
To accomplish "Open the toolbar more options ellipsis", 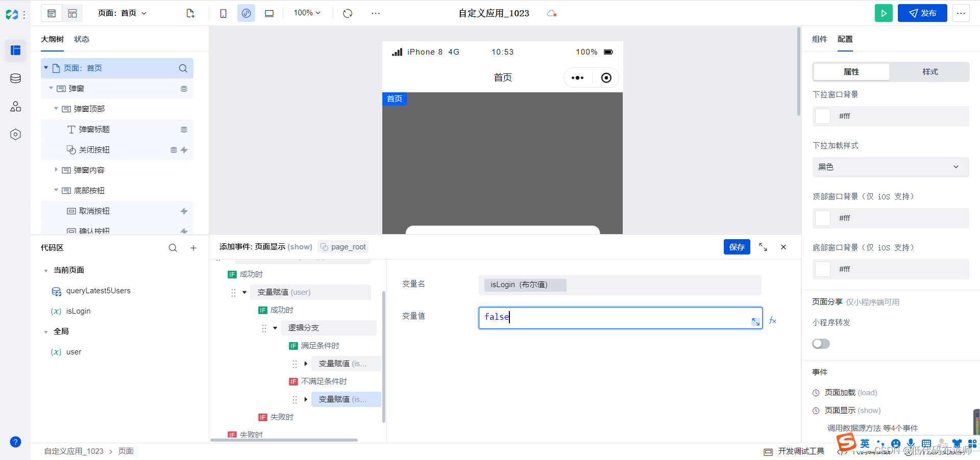I will (x=376, y=13).
